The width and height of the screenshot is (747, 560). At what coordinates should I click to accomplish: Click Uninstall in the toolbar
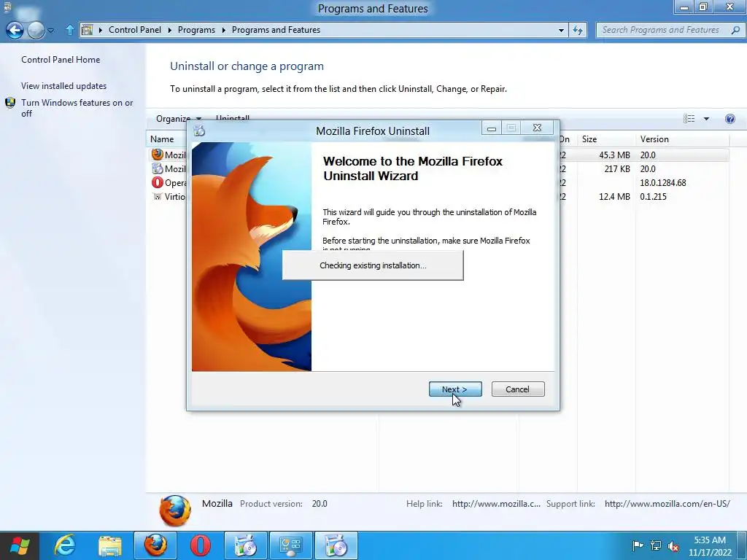[233, 117]
